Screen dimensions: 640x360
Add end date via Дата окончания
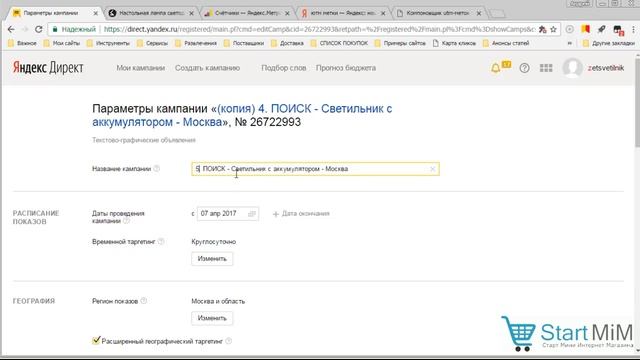301,213
